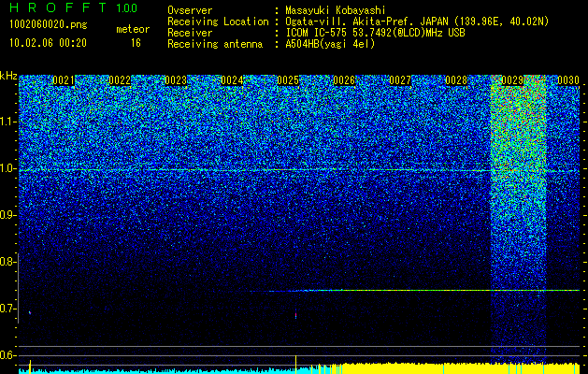Viewport: 588px width, 374px height.
Task: Click the meteor count value 16
Action: 136,43
